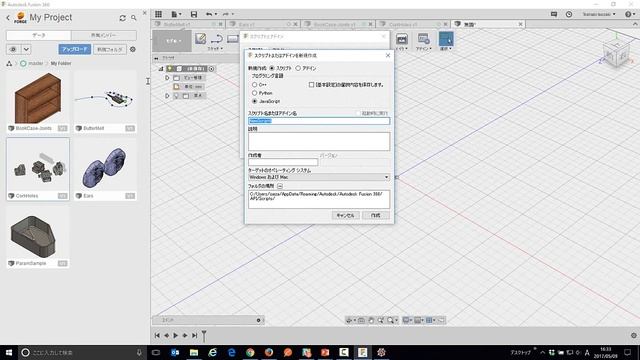The image size is (640, 360).
Task: Step timeline forward one feature
Action: point(185,336)
